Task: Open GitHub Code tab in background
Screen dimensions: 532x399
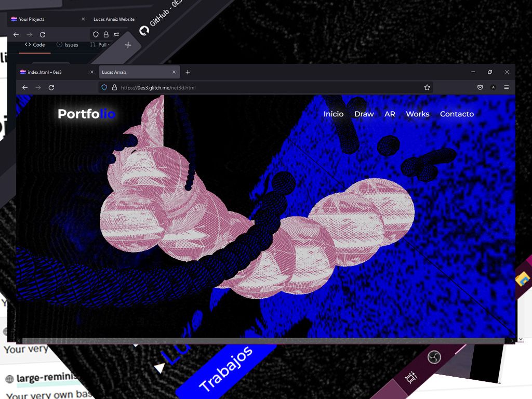Action: tap(35, 45)
